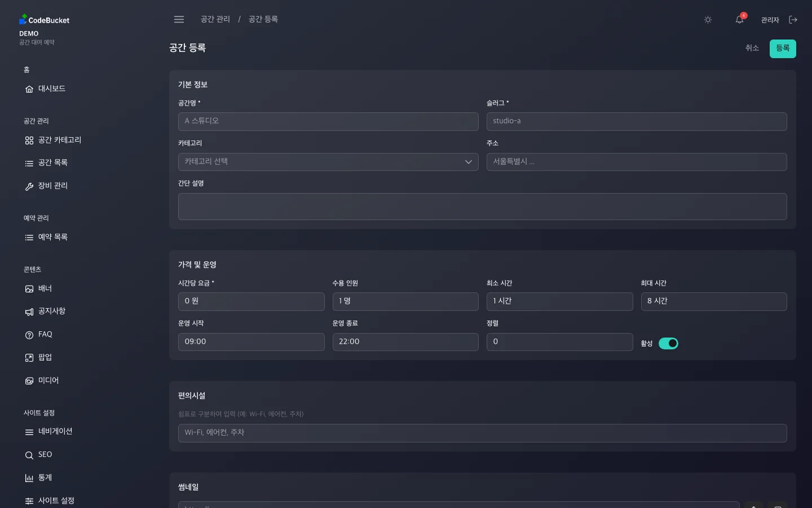
Task: Click the 카테고리 dropdown chevron arrow
Action: (468, 162)
